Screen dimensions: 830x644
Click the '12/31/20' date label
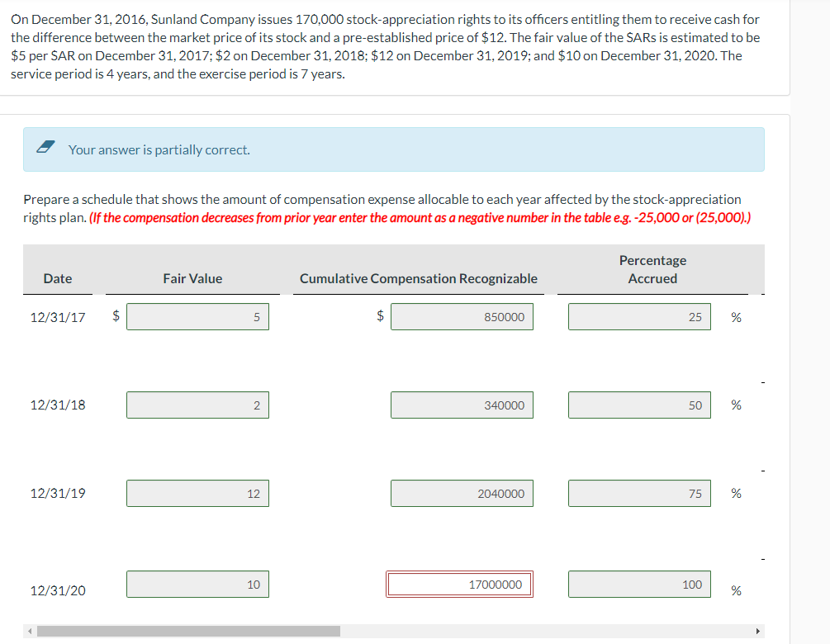[58, 590]
